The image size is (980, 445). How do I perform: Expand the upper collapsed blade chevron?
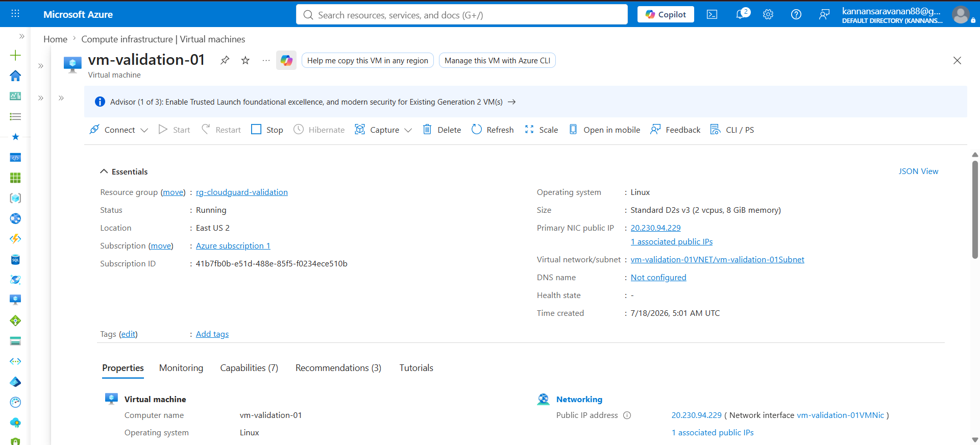(41, 66)
